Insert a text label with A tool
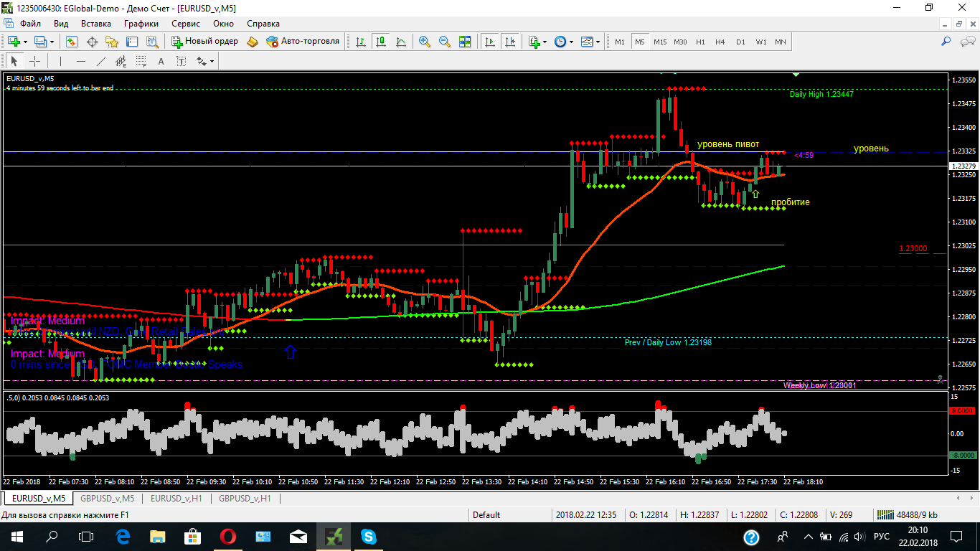This screenshot has height=551, width=980. 161,61
